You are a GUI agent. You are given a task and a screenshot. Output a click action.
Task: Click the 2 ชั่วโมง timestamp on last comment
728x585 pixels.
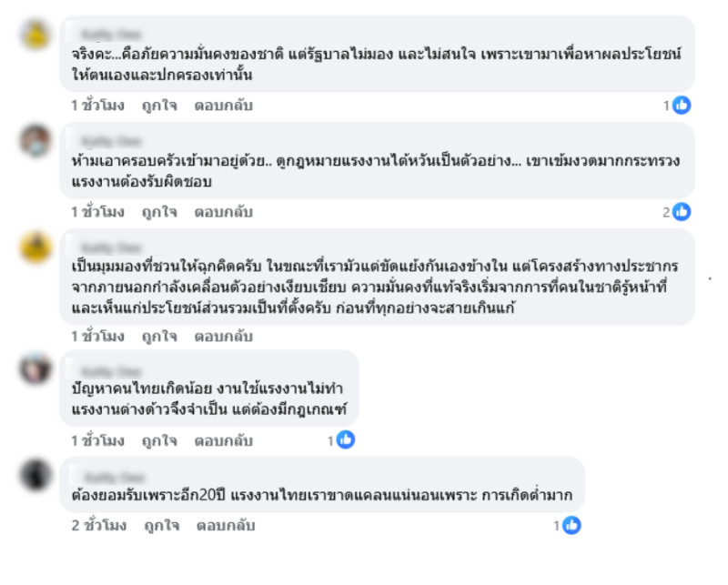click(97, 526)
